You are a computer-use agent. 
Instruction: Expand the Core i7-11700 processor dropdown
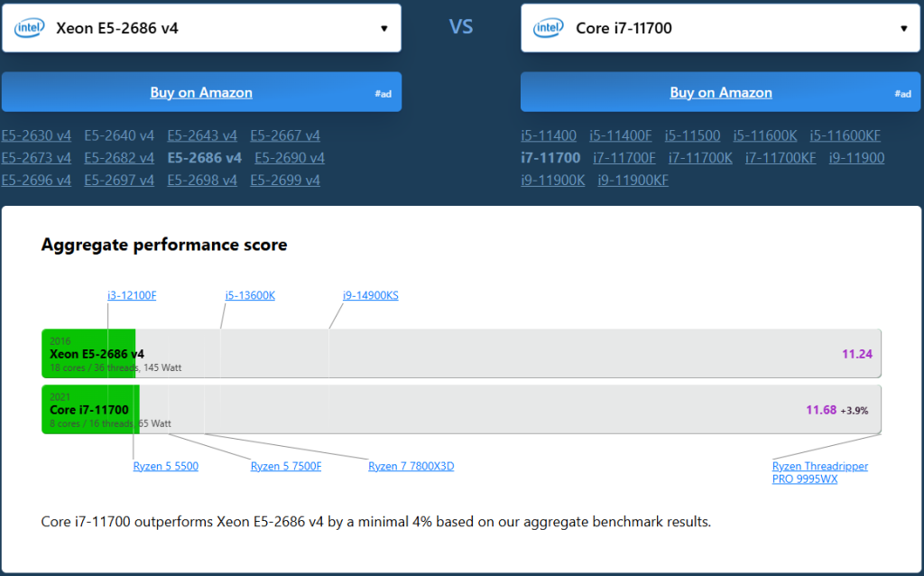[903, 28]
